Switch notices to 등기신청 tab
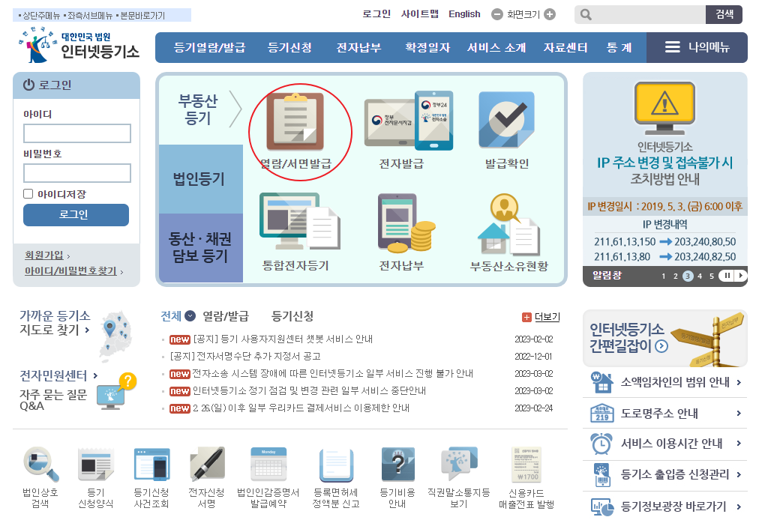 [x=292, y=316]
